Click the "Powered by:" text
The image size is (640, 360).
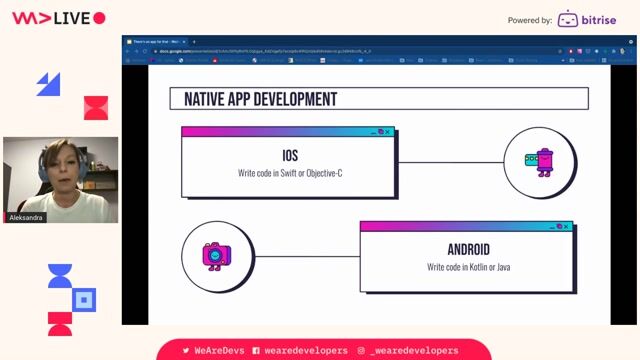click(530, 20)
